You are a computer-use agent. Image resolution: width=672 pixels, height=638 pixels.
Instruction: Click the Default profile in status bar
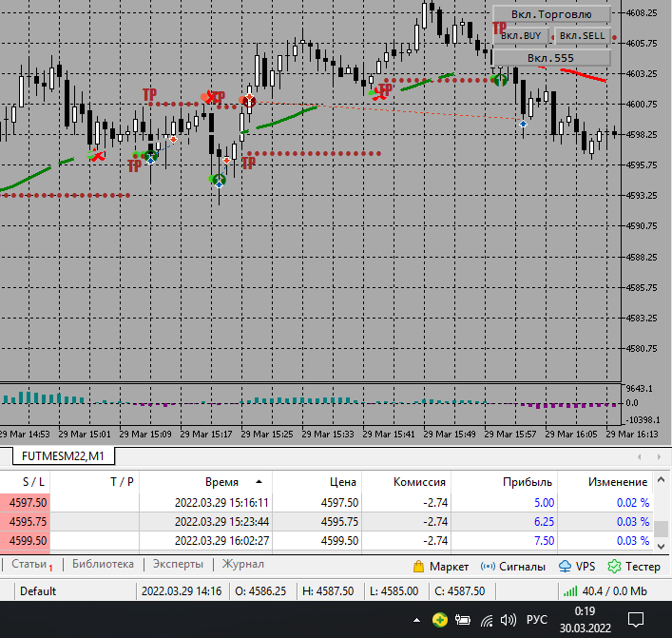point(38,591)
